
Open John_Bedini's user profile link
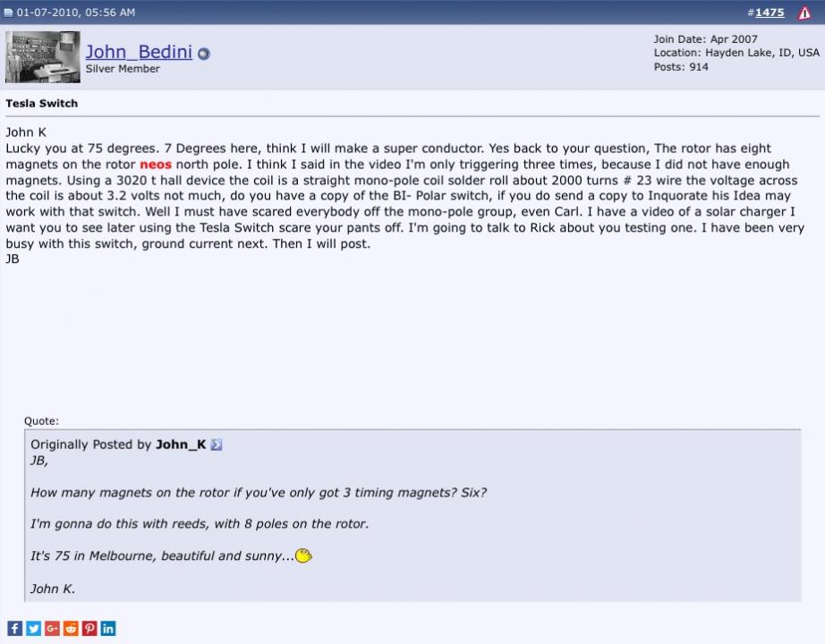(x=139, y=52)
